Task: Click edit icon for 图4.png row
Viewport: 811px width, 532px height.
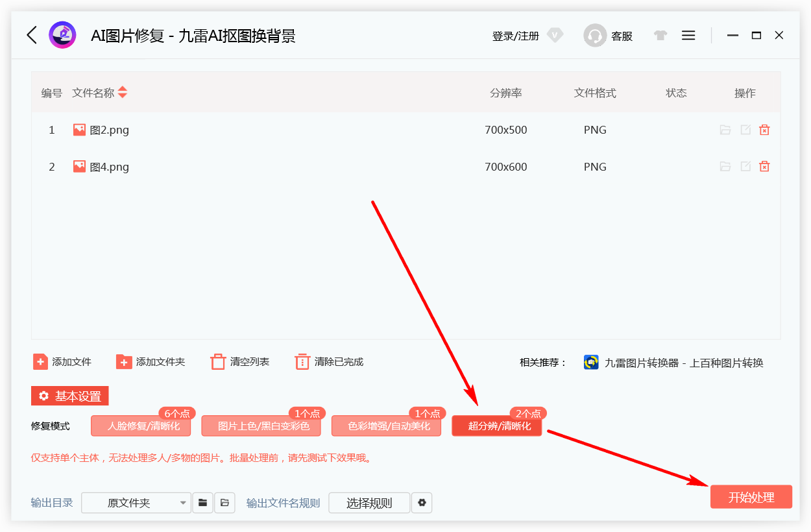Action: pos(745,167)
